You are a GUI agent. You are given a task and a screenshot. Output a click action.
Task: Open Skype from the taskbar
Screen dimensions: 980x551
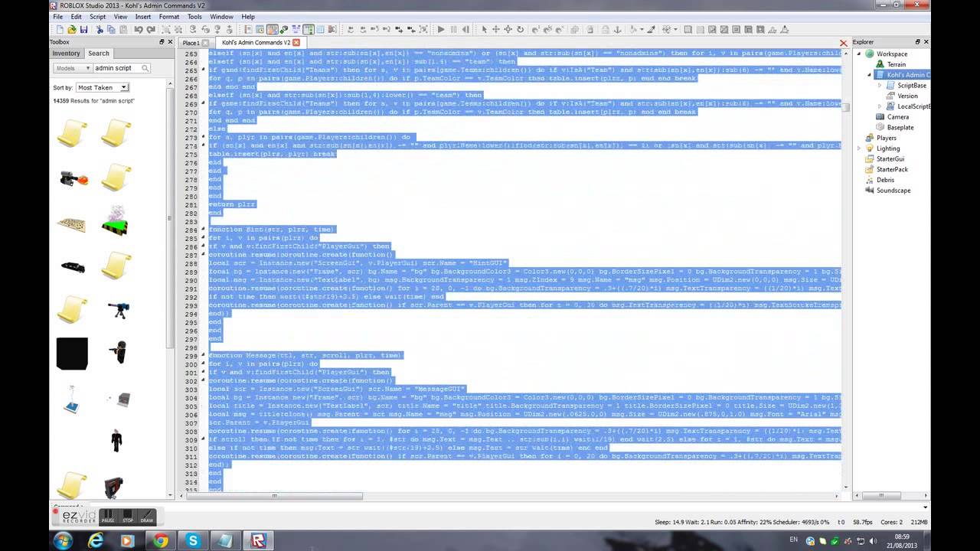pos(193,540)
